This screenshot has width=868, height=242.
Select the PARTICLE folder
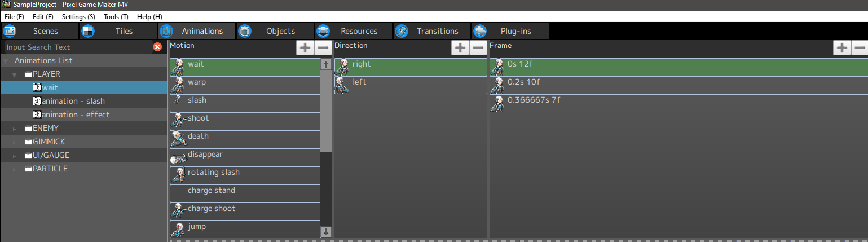[84, 169]
